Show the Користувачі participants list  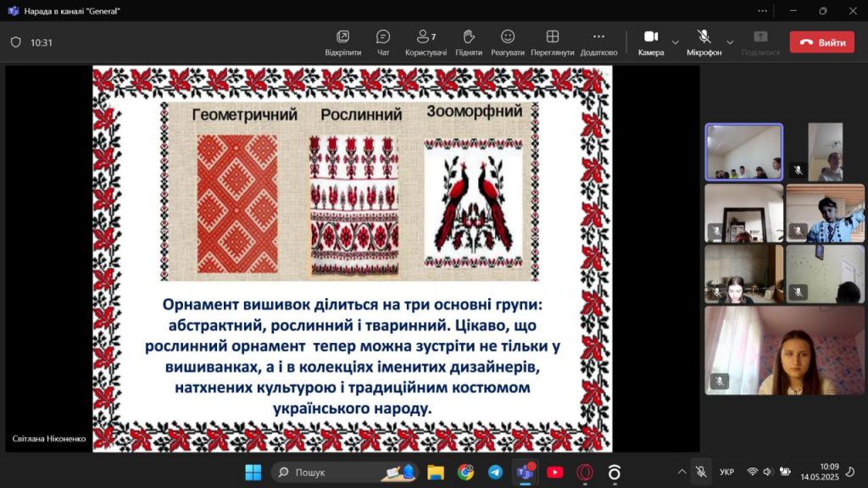coord(426,42)
